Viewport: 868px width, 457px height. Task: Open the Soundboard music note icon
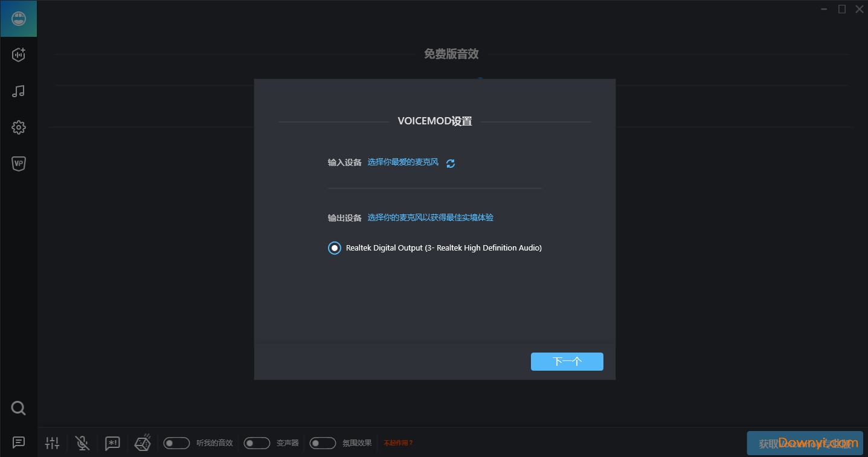click(x=18, y=91)
